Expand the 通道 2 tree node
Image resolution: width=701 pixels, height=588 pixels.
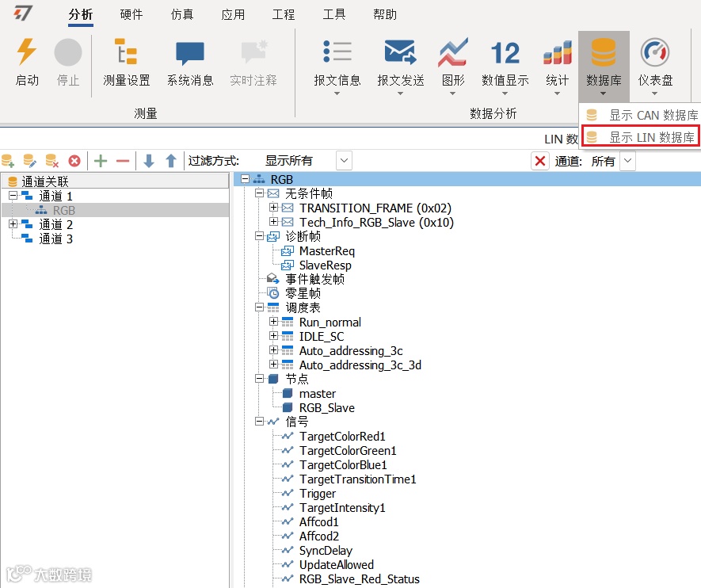pos(13,224)
